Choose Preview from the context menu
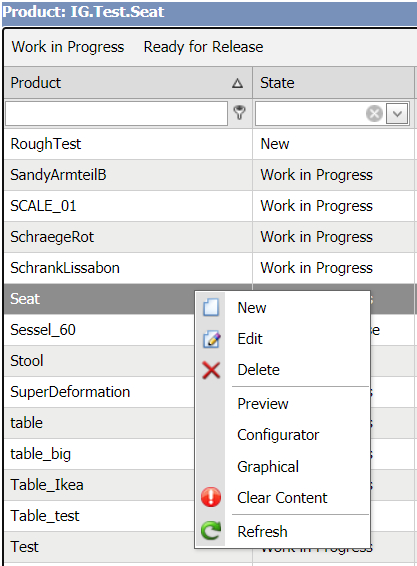 pyautogui.click(x=263, y=404)
